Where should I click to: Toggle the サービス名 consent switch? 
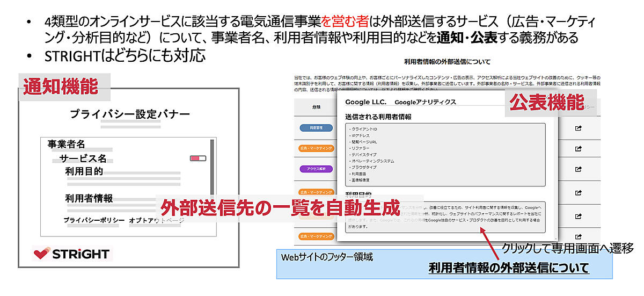[x=197, y=158]
